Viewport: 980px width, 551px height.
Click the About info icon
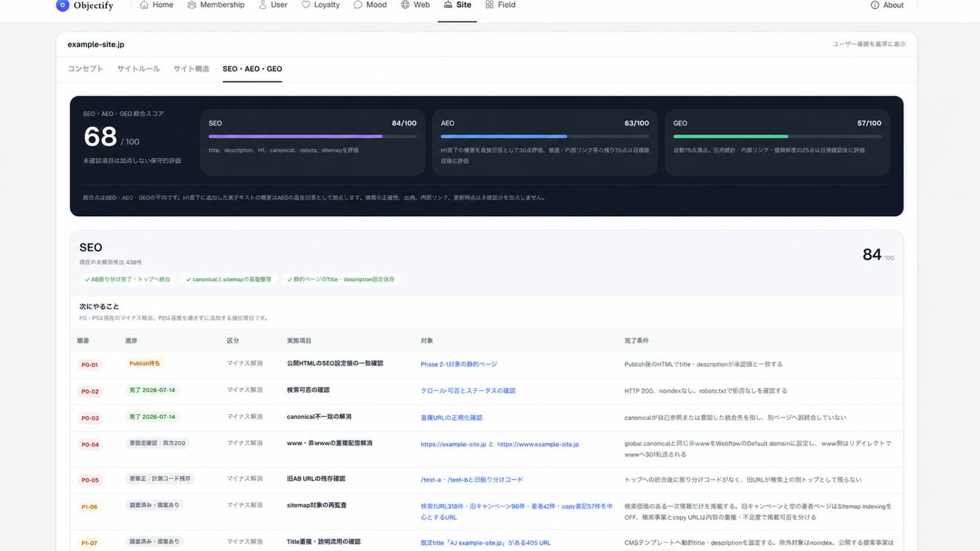(875, 5)
